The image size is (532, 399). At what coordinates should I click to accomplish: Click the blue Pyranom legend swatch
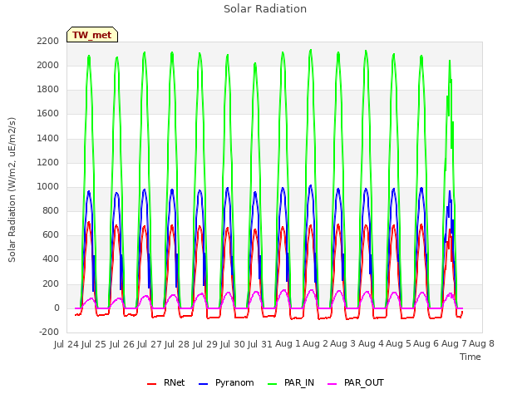[x=203, y=384]
